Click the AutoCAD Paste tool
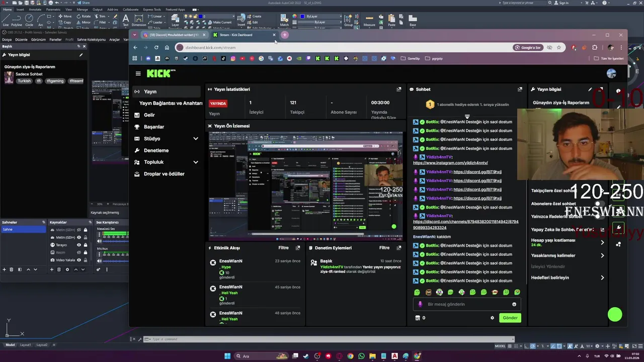Screen dimensions: 644x362 [x=392, y=20]
